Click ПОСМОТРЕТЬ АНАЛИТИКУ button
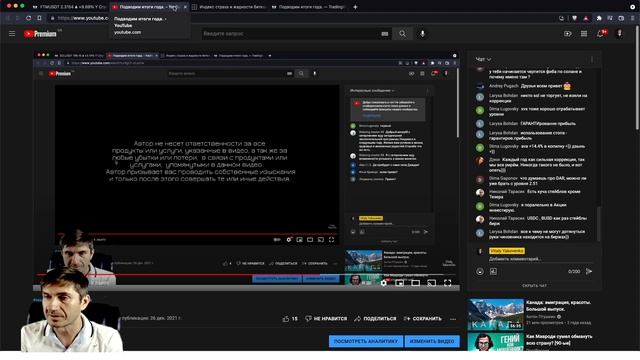Screen dimensions: 640x360 click(366, 341)
